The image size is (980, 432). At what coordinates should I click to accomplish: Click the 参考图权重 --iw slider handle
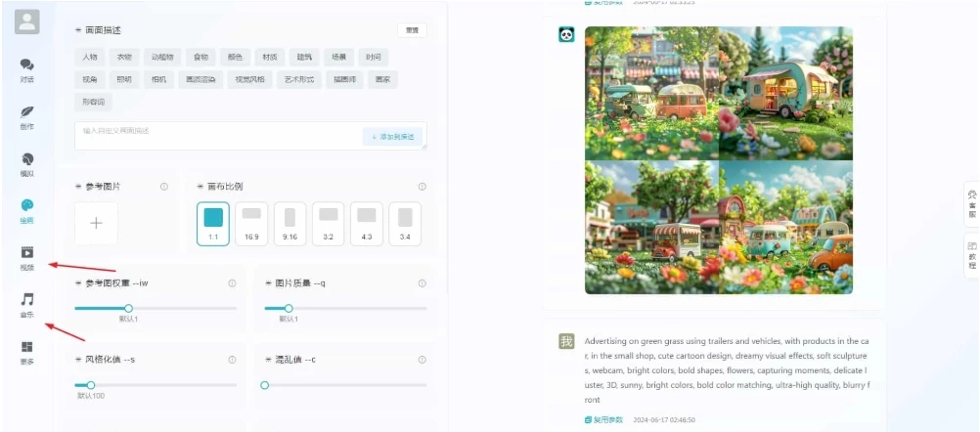(x=128, y=308)
